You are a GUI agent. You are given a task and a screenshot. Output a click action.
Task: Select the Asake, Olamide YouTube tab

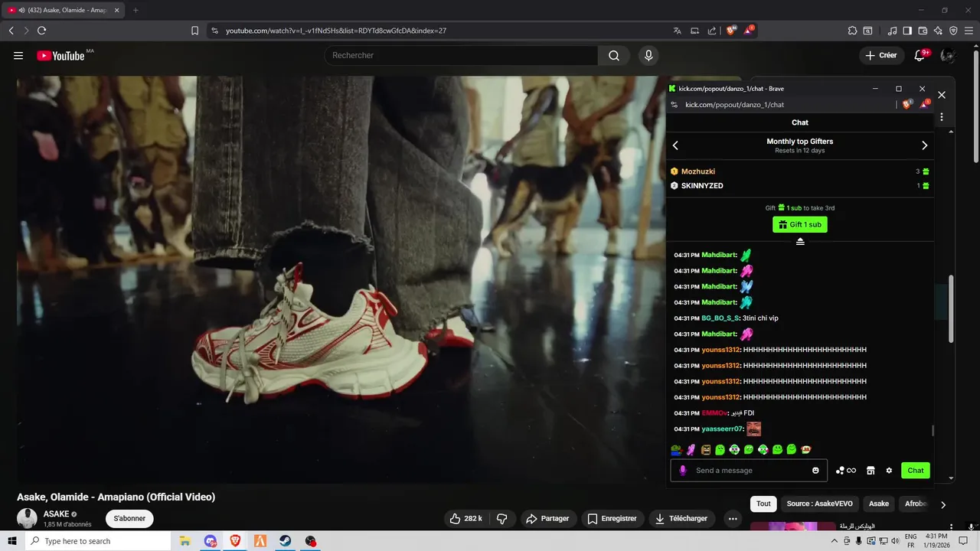coord(63,10)
